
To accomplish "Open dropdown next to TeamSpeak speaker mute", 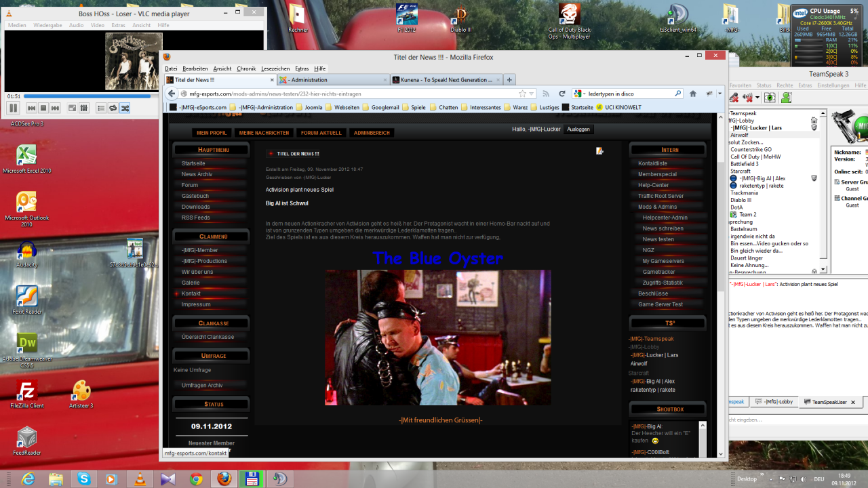I will pyautogui.click(x=757, y=98).
